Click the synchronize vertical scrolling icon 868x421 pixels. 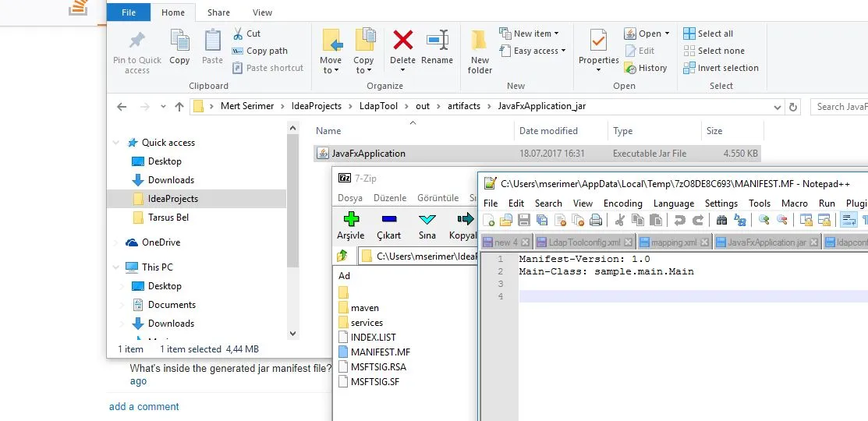click(x=806, y=220)
